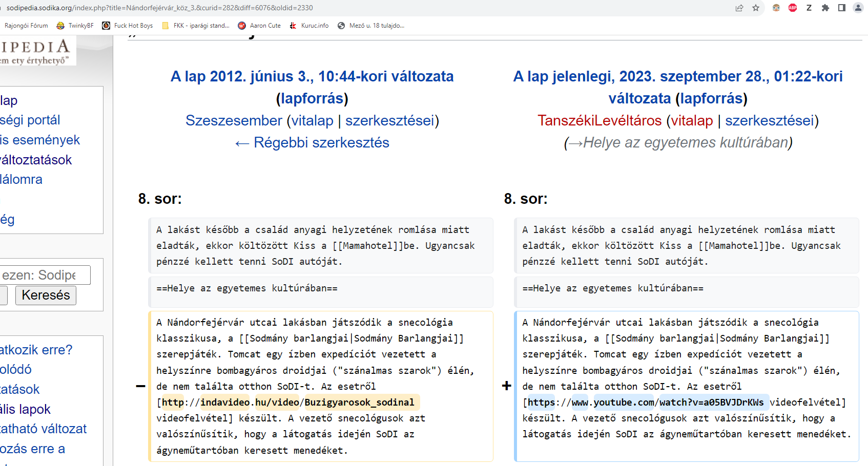Image resolution: width=868 pixels, height=466 pixels.
Task: Open Szeszesember user page
Action: (x=234, y=120)
